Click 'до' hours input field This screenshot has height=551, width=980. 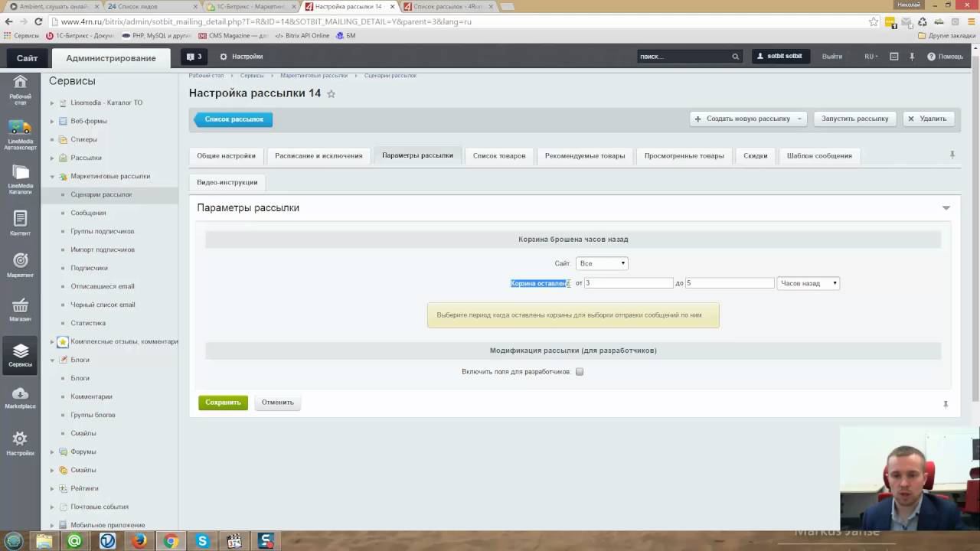[x=730, y=283]
